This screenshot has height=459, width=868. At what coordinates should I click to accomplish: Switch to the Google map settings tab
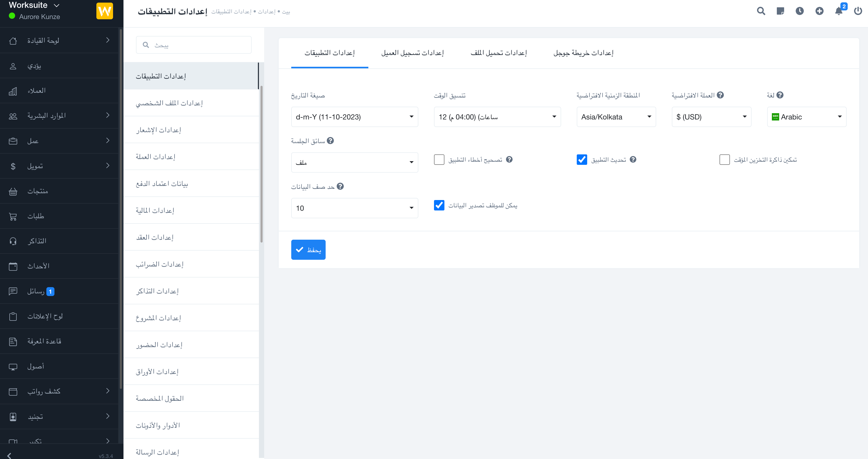coord(583,53)
